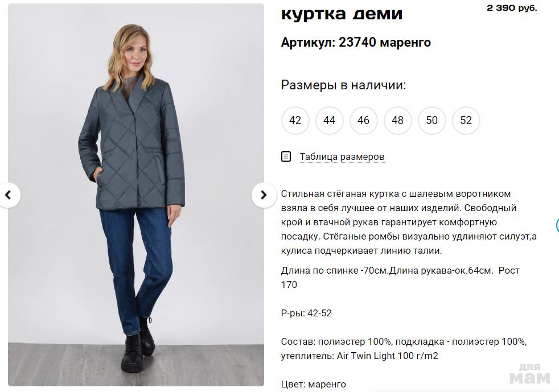
Task: Open the 'Таблица размеров' link
Action: point(342,157)
